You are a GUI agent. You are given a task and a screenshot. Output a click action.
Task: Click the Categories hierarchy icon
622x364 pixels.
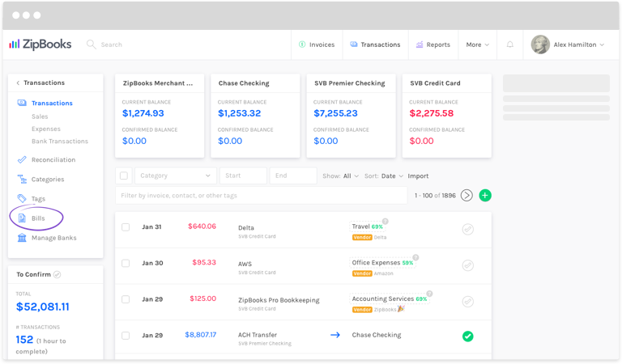tap(22, 179)
